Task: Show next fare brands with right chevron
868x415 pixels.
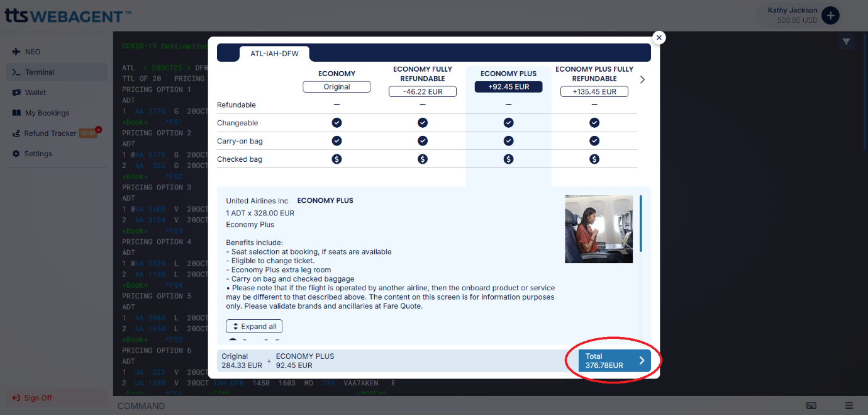Action: 642,79
